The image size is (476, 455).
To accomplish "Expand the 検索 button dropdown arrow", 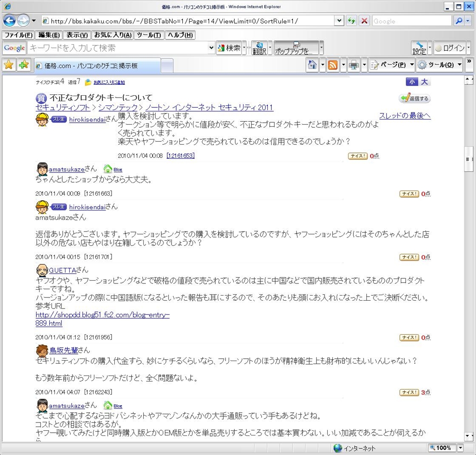I will pyautogui.click(x=244, y=48).
